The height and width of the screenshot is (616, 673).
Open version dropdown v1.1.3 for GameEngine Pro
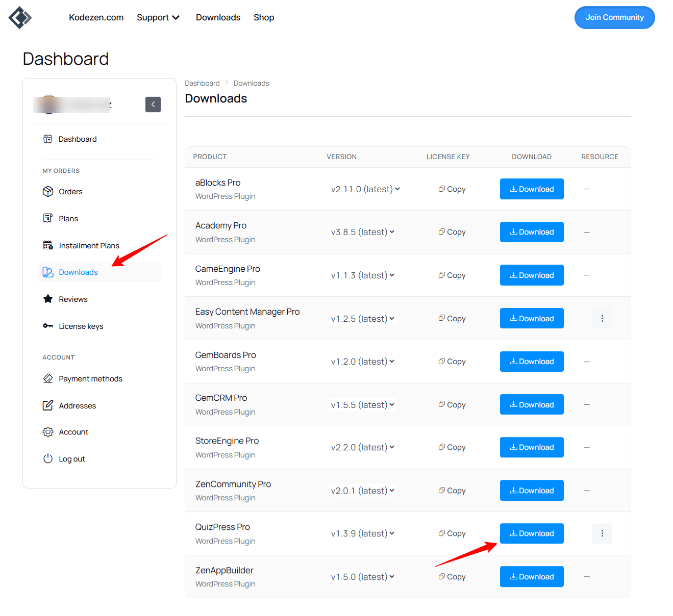[x=363, y=275]
